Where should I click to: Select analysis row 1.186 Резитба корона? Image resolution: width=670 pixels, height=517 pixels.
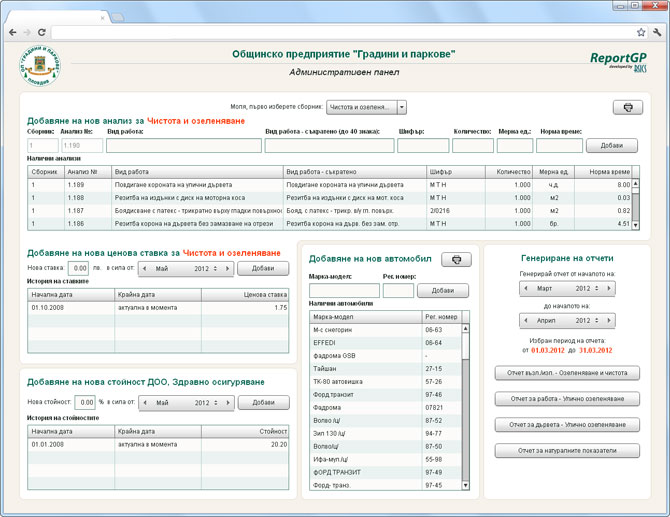[329, 223]
